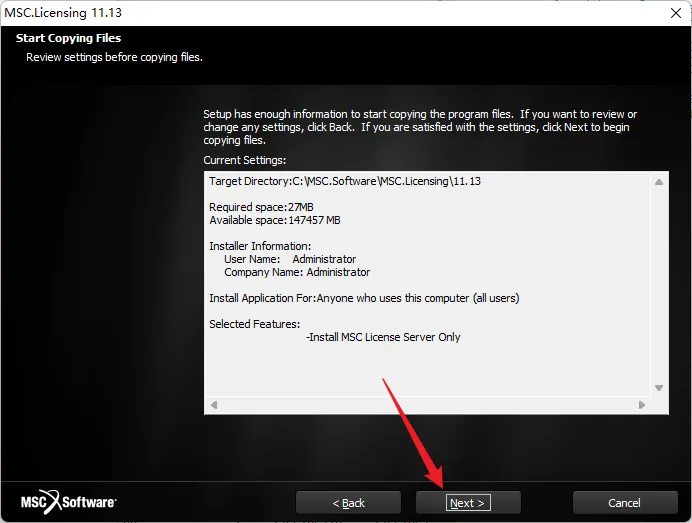Cancel the MSC.Licensing installation
This screenshot has height=523, width=692.
coord(625,503)
